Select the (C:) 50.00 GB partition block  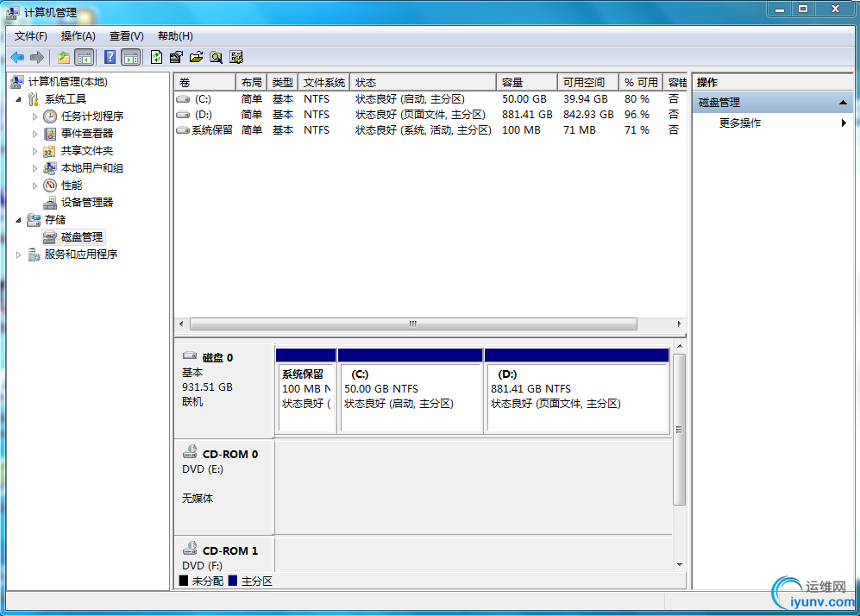pos(411,391)
